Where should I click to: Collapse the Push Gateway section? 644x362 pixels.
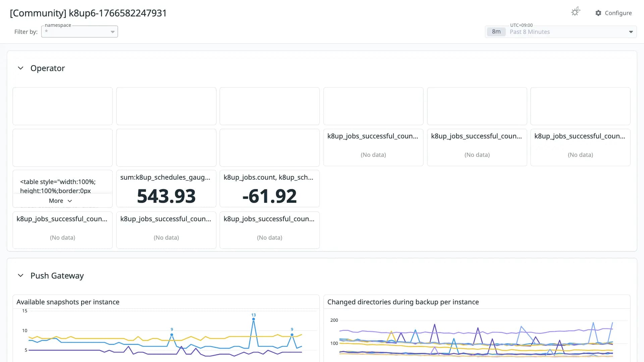click(20, 276)
